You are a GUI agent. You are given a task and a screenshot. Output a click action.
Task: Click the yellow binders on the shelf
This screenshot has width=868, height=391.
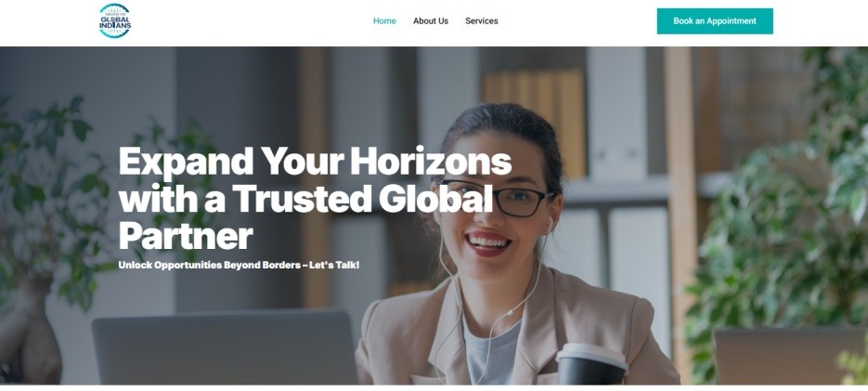534,123
